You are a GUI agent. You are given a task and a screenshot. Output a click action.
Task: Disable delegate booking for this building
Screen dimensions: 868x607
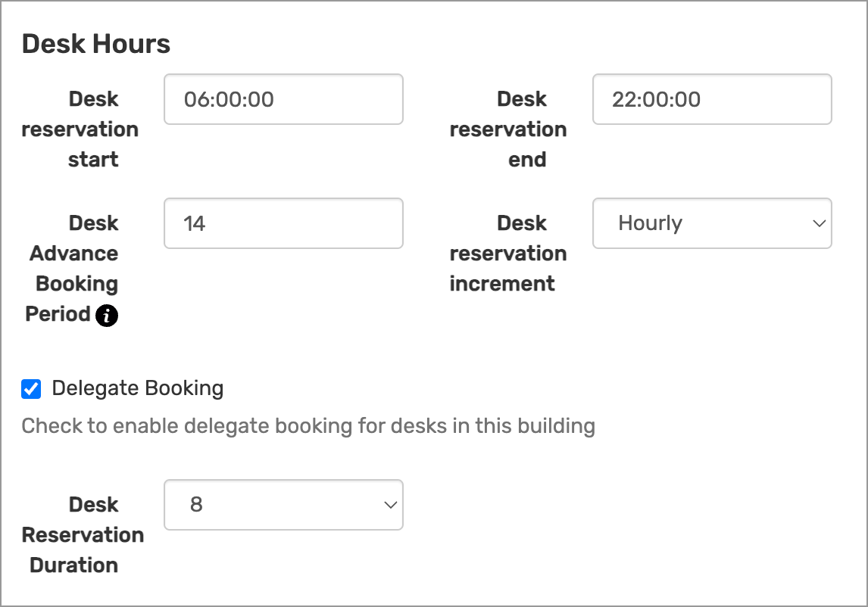pyautogui.click(x=32, y=388)
